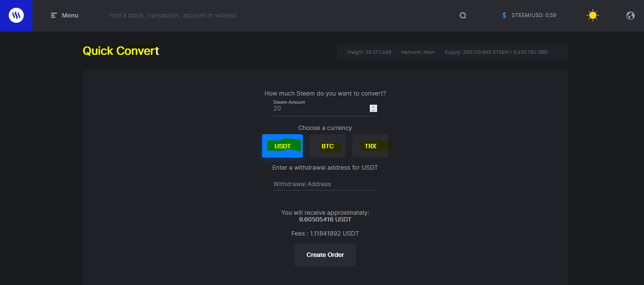Click the Quick Convert heading
The image size is (644, 285).
121,51
